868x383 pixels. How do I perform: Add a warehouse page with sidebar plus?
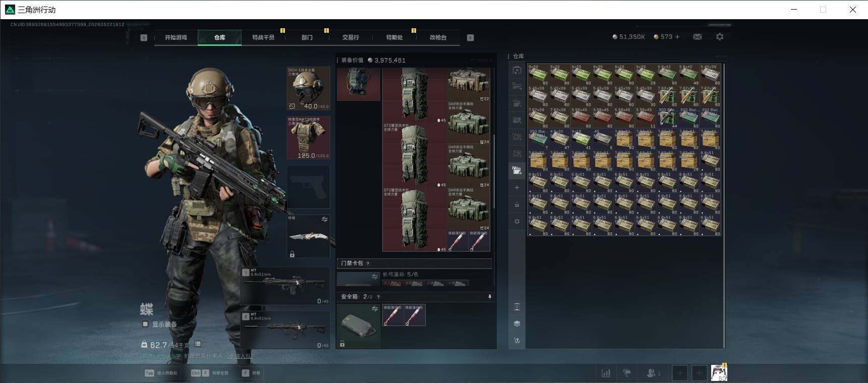[517, 188]
